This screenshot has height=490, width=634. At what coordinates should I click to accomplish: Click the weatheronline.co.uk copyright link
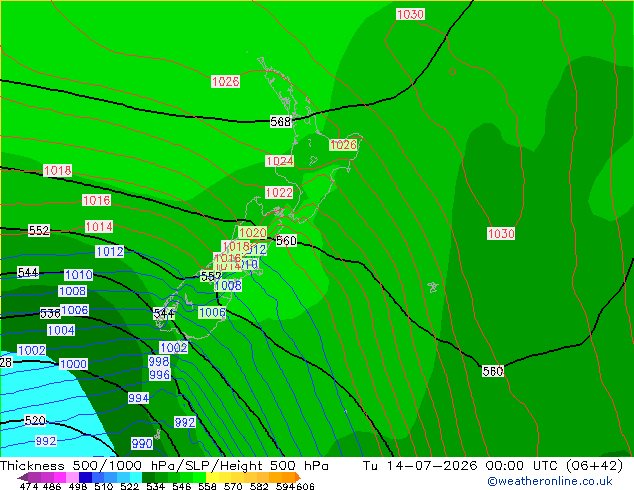[549, 481]
